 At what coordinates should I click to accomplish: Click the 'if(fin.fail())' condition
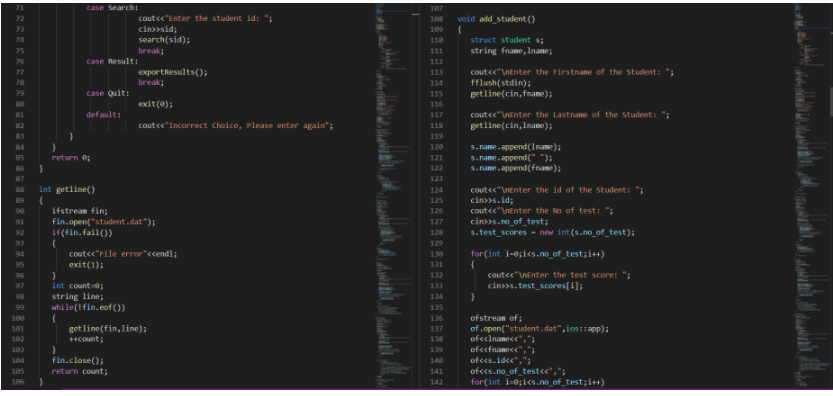click(82, 233)
